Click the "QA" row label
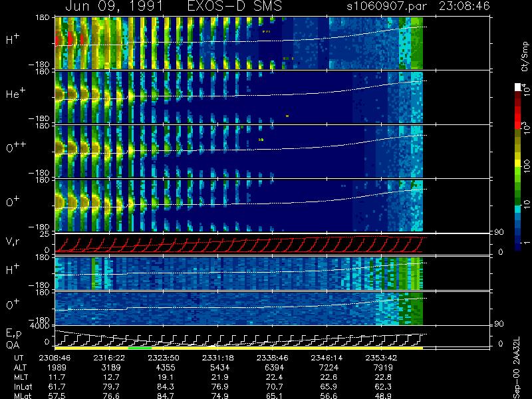Viewport: 532px width, 399px height. tap(13, 344)
